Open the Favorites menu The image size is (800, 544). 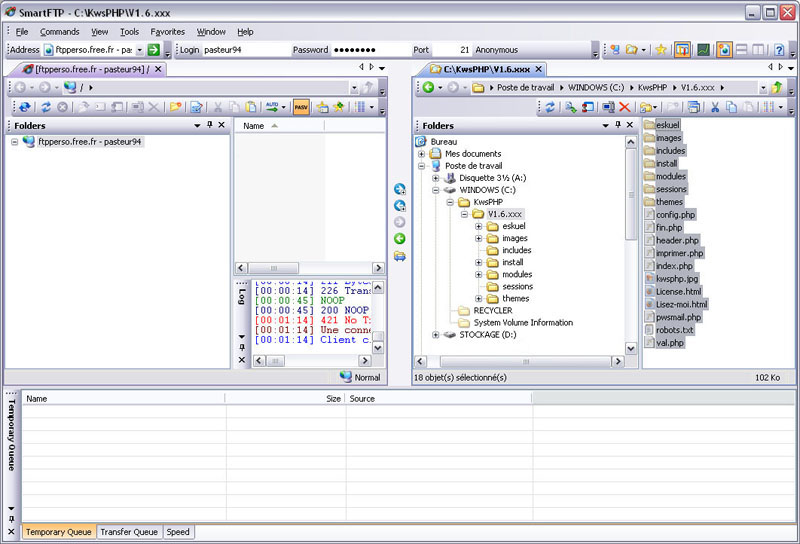pyautogui.click(x=168, y=32)
